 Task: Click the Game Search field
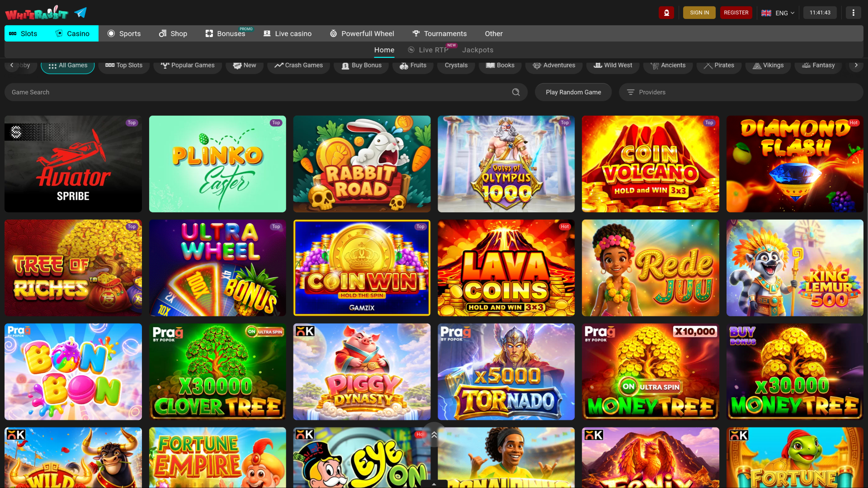[266, 92]
